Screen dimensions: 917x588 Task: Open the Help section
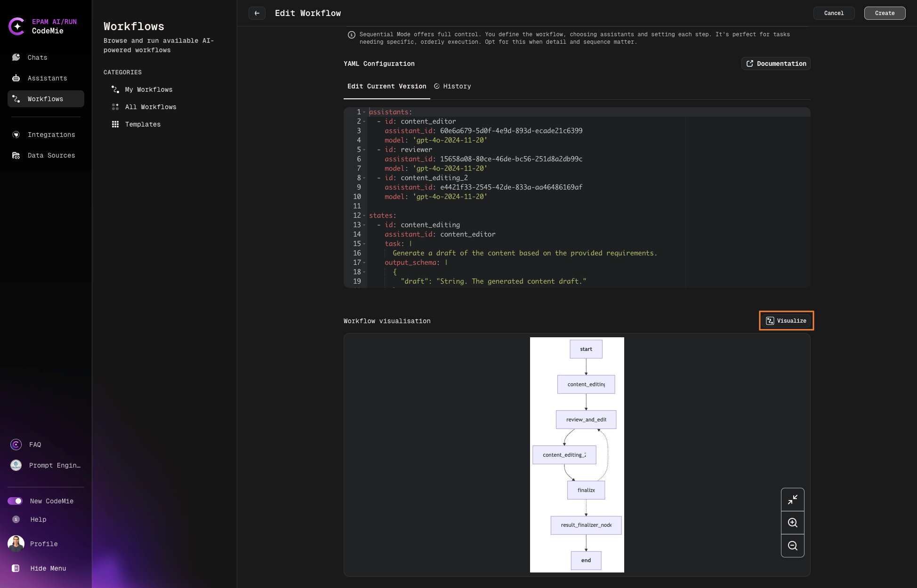tap(38, 519)
